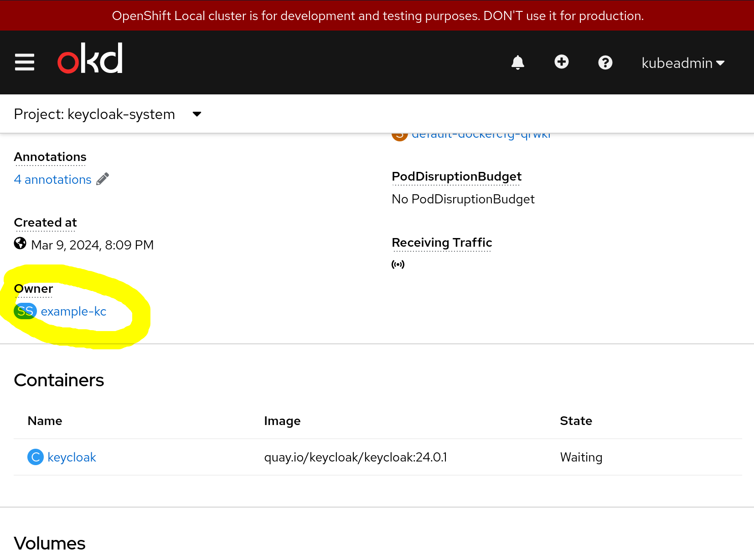Expand the kubeadmin user menu

[x=682, y=63]
